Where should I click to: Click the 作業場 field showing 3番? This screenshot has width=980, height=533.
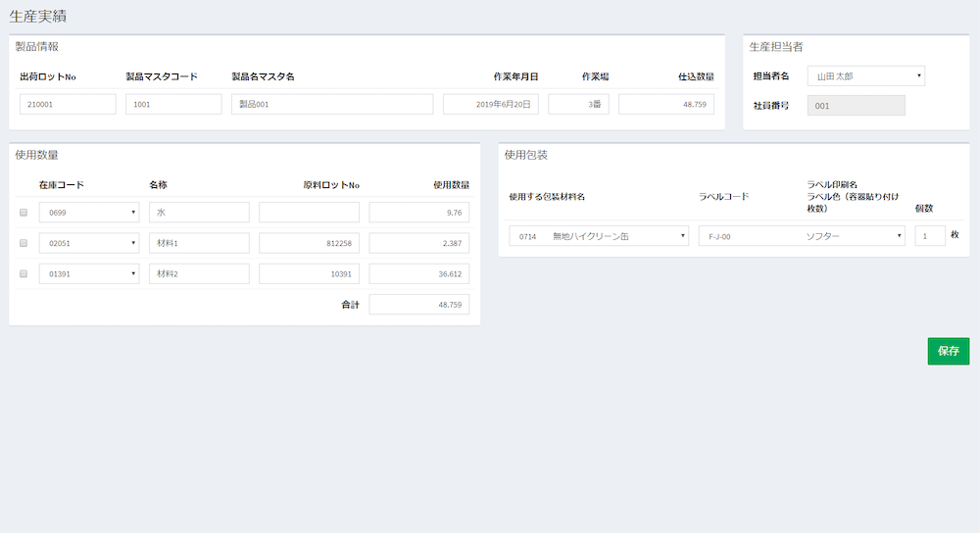tap(578, 104)
